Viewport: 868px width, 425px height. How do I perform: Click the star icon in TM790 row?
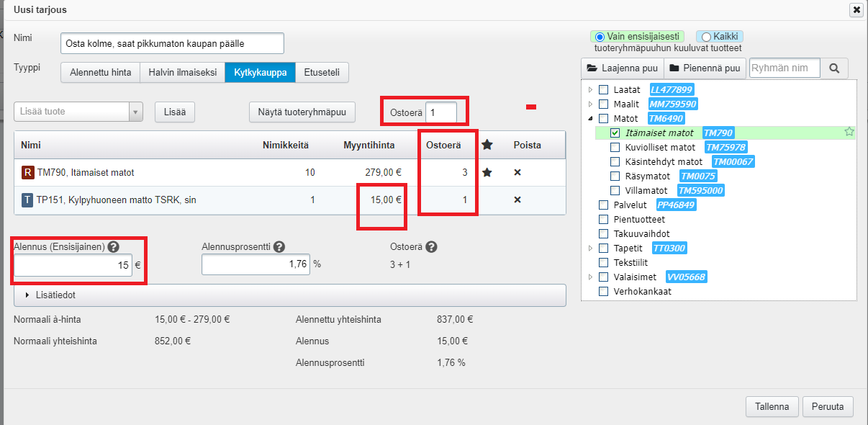(x=487, y=173)
